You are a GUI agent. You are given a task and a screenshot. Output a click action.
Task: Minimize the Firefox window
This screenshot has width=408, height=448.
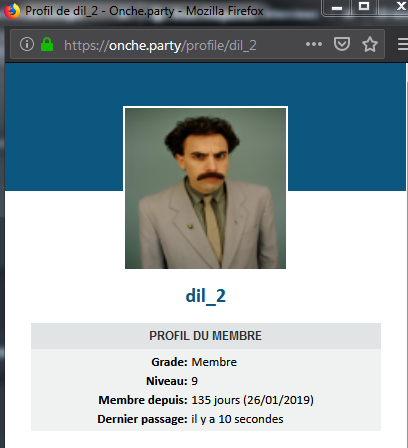[337, 7]
